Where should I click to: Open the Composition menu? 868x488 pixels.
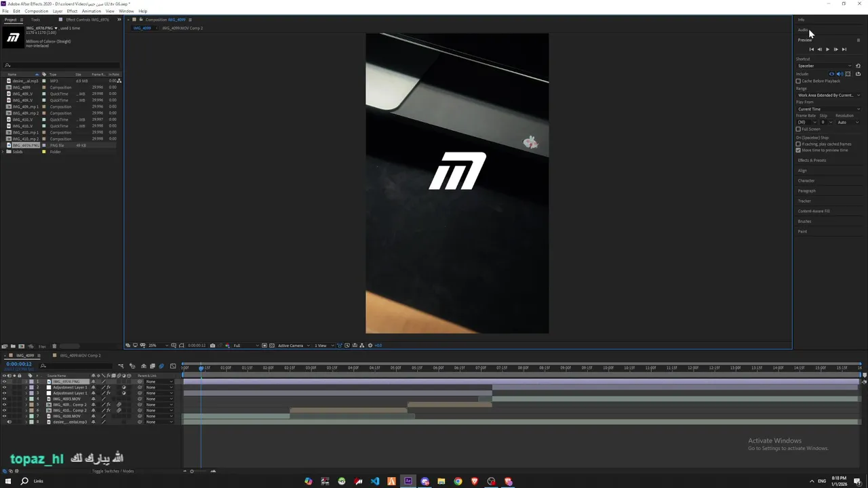tap(37, 11)
